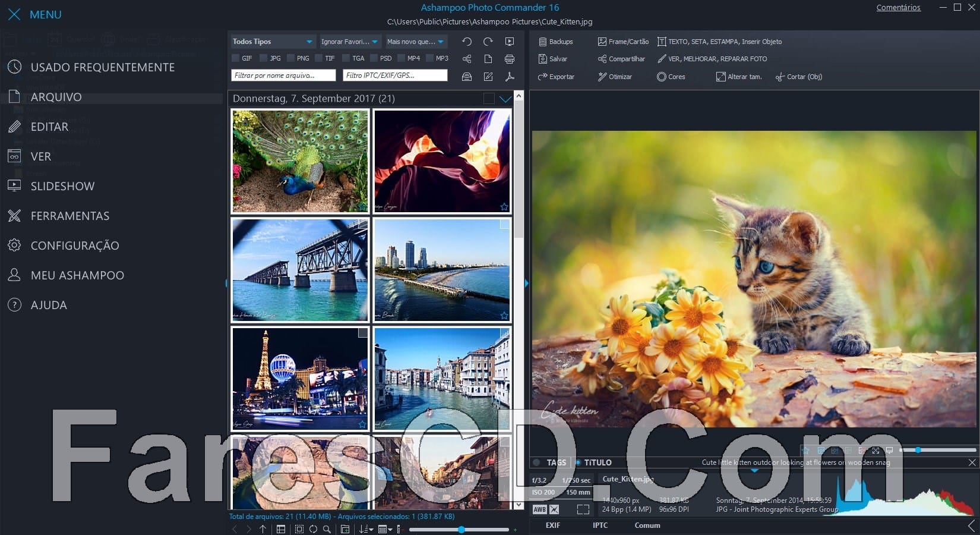
Task: Refresh the file list with circular arrows
Action: [313, 529]
